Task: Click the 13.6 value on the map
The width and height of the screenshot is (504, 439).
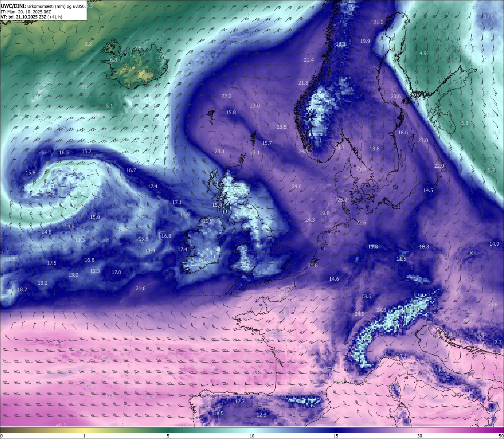Action: [366, 296]
